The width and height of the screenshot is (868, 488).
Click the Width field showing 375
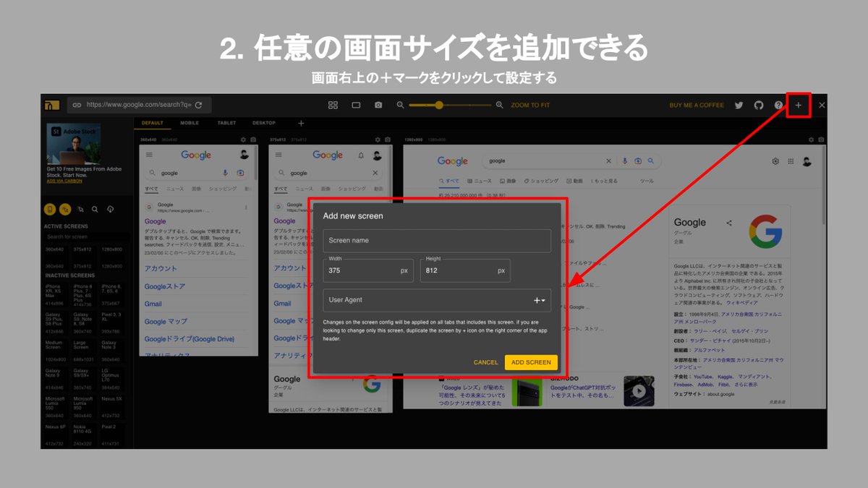[x=368, y=270]
